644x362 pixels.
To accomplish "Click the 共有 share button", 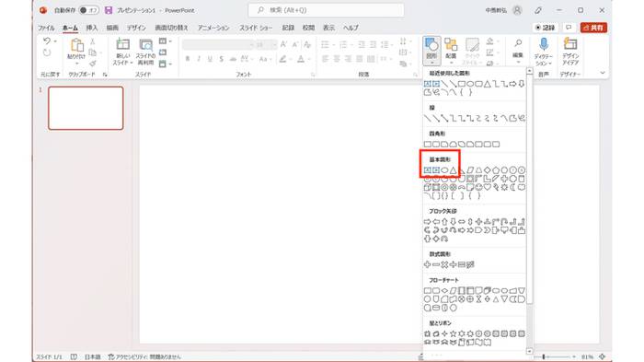I will (x=594, y=28).
